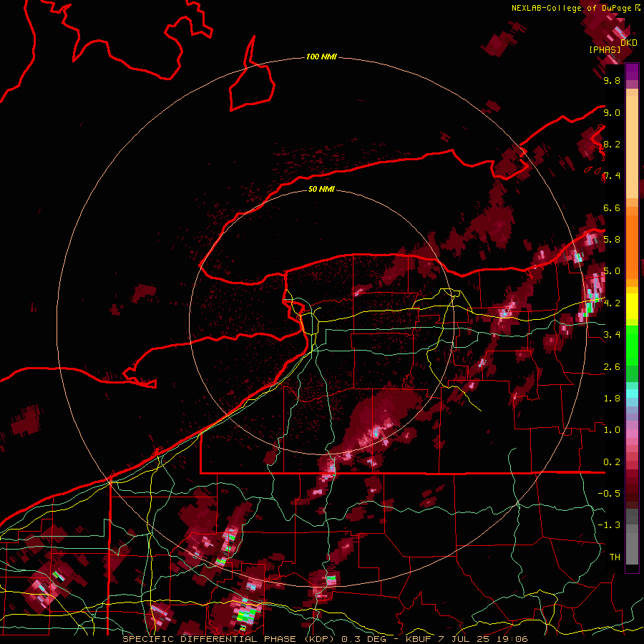Screen dimensions: 644x644
Task: Click the 4.2 scale value
Action: point(612,303)
